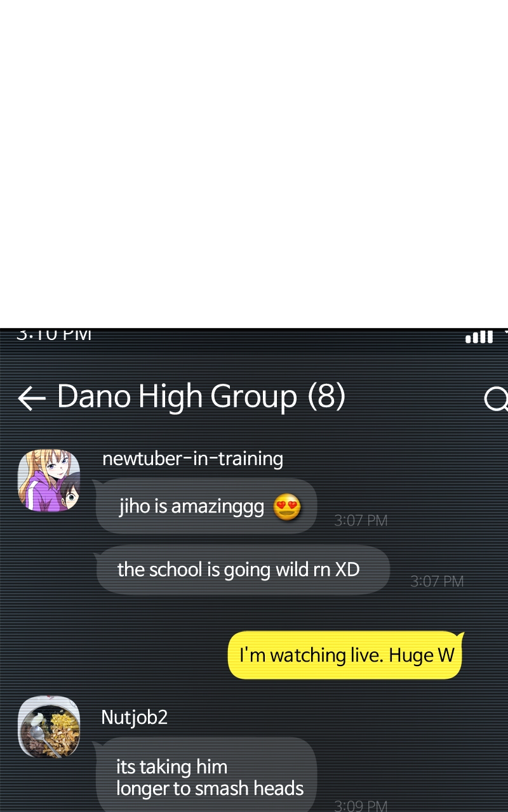This screenshot has width=508, height=812.
Task: Tap the back arrow icon
Action: click(32, 398)
